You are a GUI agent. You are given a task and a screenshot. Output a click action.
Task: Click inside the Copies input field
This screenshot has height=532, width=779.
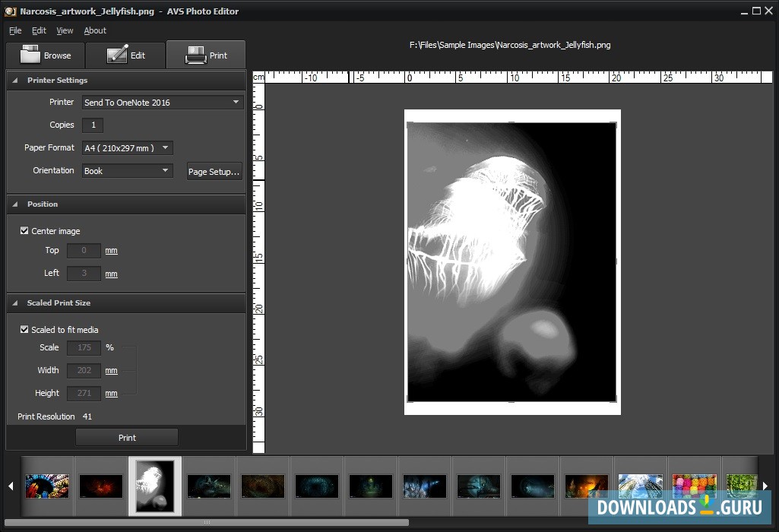[x=92, y=125]
